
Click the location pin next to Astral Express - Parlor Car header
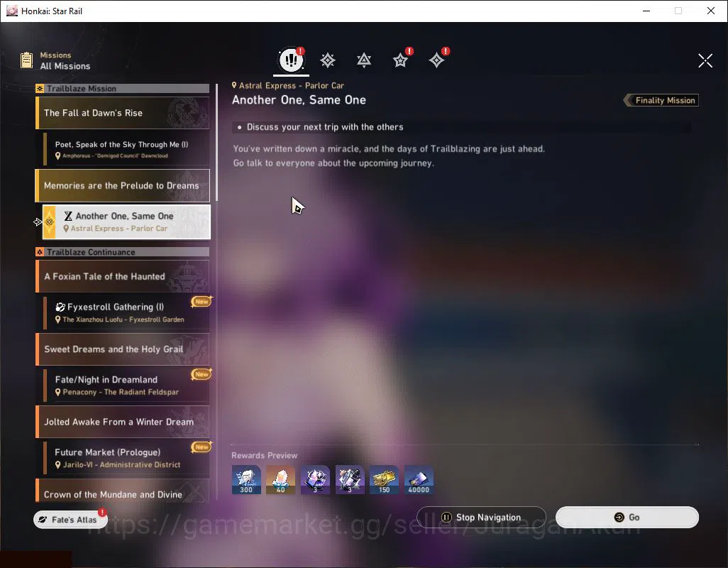pyautogui.click(x=234, y=85)
